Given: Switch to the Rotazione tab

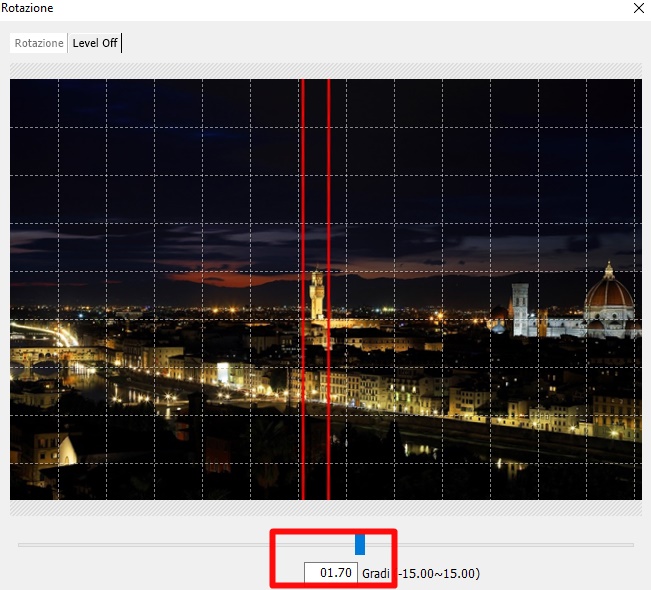Looking at the screenshot, I should [39, 43].
